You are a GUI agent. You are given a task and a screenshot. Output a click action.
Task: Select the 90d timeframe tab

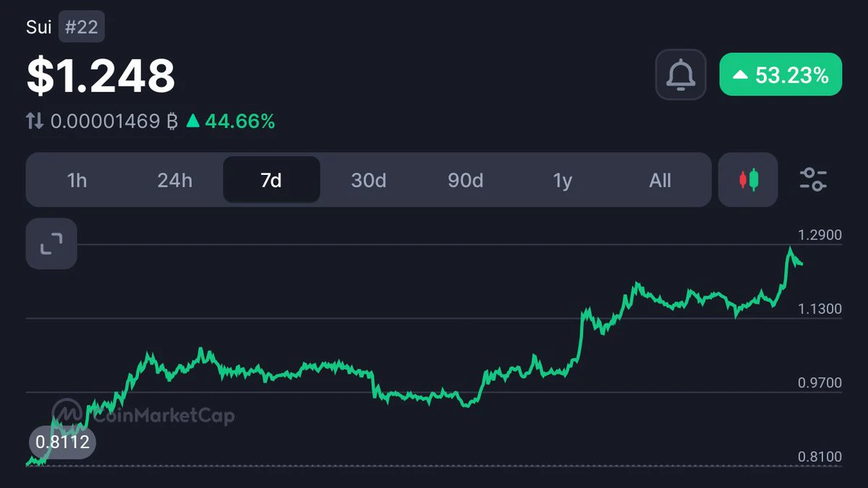tap(465, 180)
